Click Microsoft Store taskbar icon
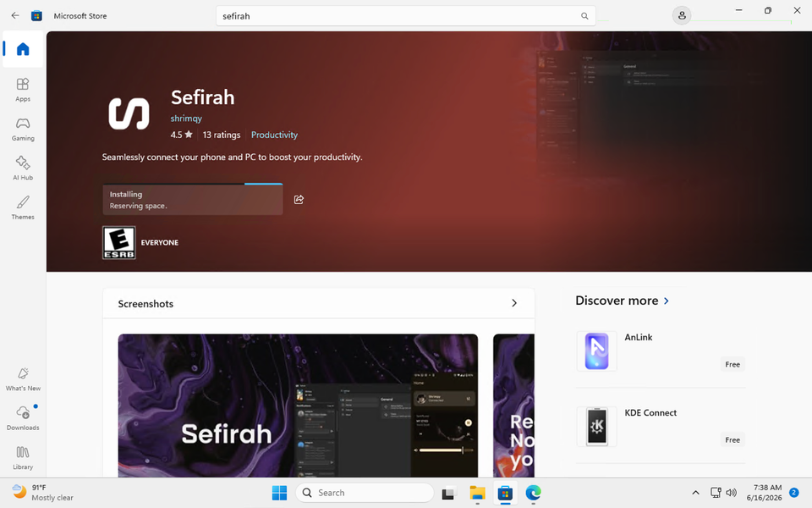Viewport: 812px width, 508px height. pyautogui.click(x=505, y=493)
